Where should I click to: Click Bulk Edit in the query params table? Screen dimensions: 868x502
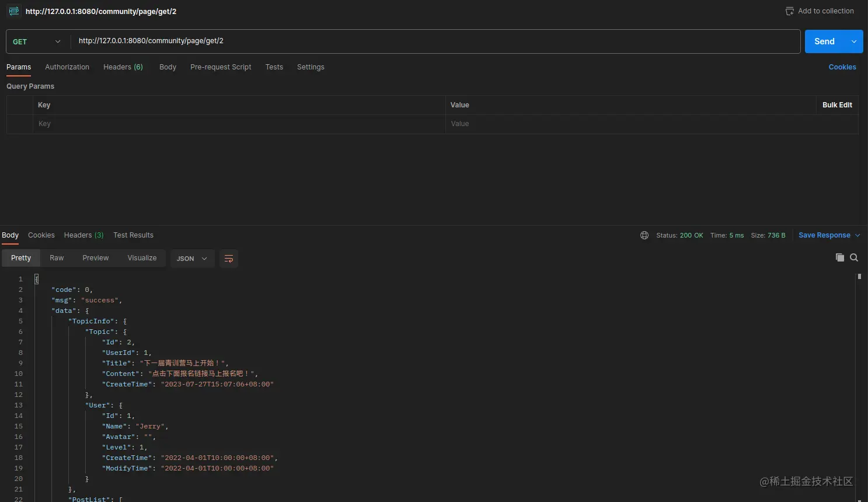point(837,105)
